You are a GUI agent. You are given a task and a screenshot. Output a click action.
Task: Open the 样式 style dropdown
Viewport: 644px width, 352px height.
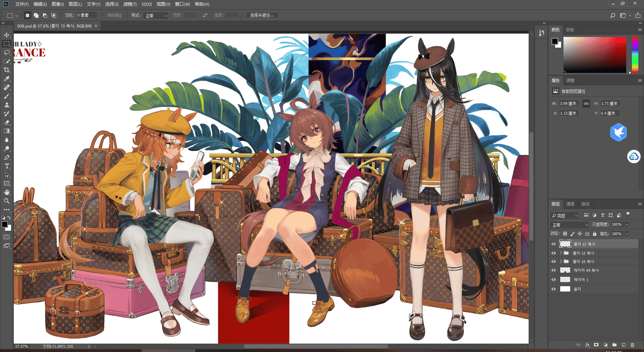click(156, 15)
